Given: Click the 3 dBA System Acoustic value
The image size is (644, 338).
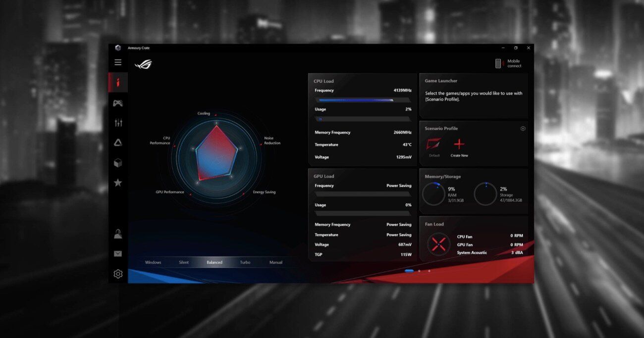Looking at the screenshot, I should point(517,253).
